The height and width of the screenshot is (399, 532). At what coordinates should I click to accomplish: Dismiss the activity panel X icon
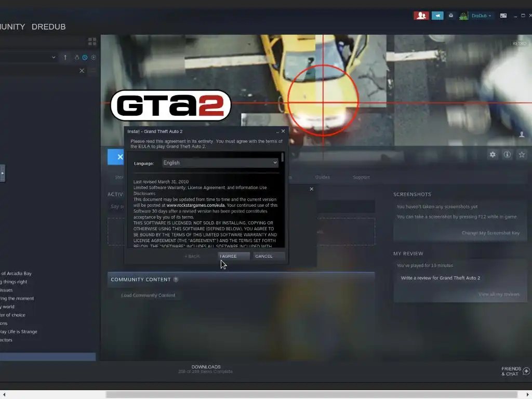312,189
